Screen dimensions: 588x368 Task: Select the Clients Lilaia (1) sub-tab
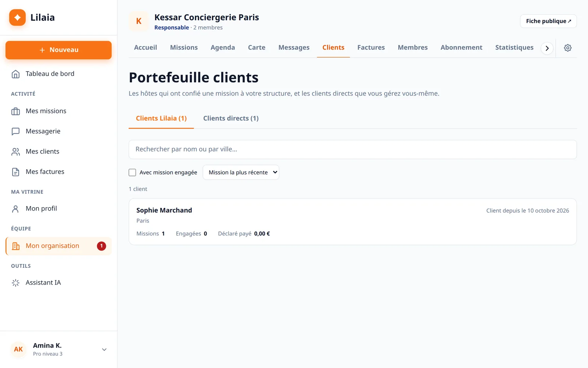coord(161,118)
